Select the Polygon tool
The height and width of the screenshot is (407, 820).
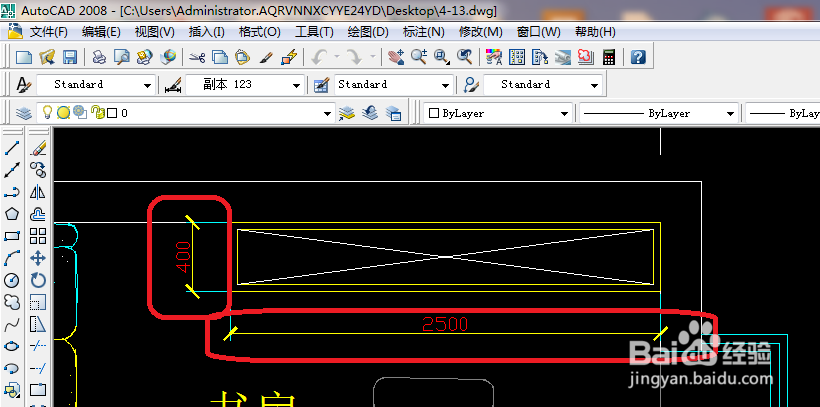pos(12,214)
